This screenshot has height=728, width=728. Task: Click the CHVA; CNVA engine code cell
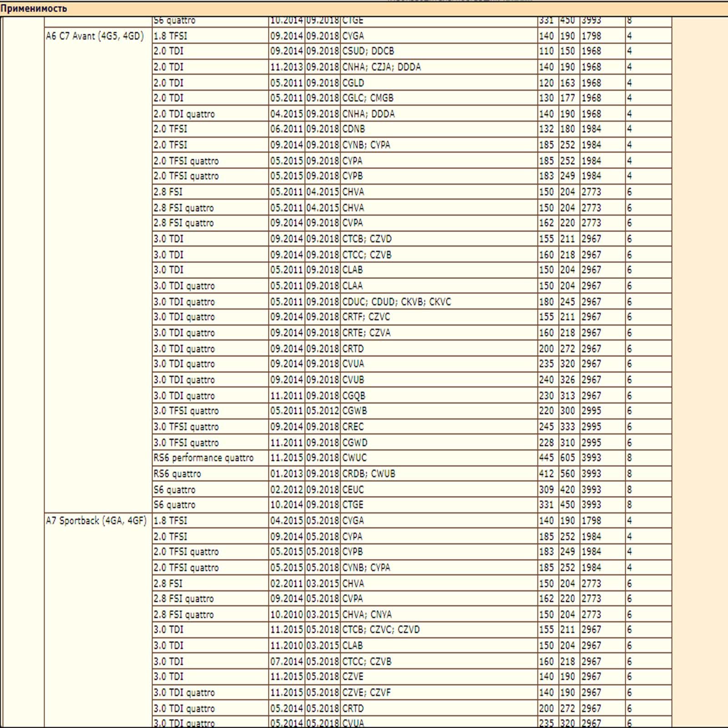(x=367, y=614)
